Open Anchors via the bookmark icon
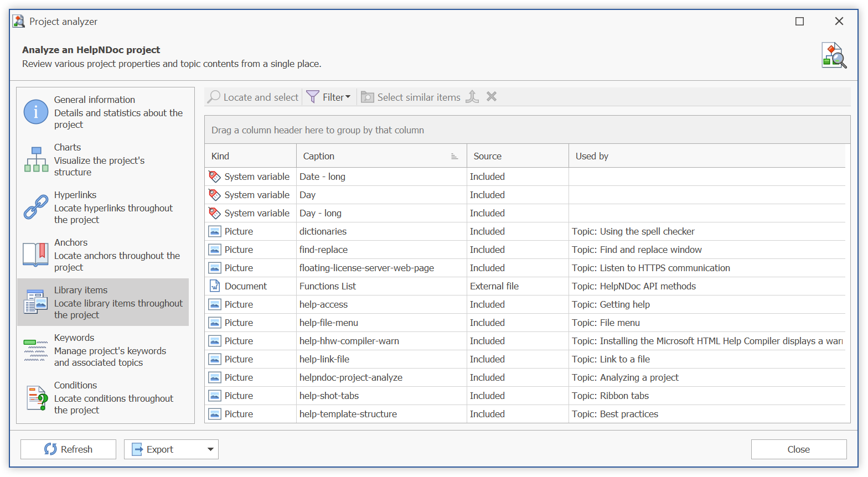Image resolution: width=868 pixels, height=477 pixels. click(x=36, y=255)
